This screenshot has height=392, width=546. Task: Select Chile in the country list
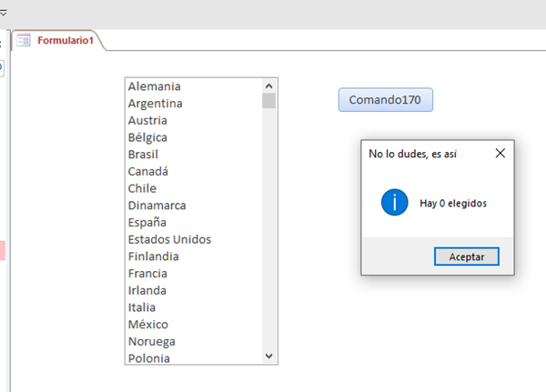pos(193,188)
